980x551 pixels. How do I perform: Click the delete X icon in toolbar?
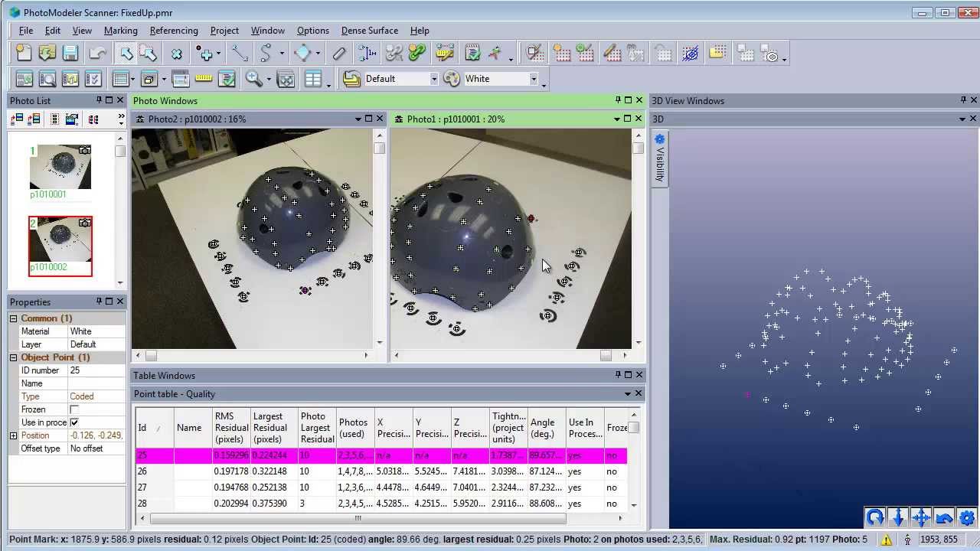pos(177,54)
